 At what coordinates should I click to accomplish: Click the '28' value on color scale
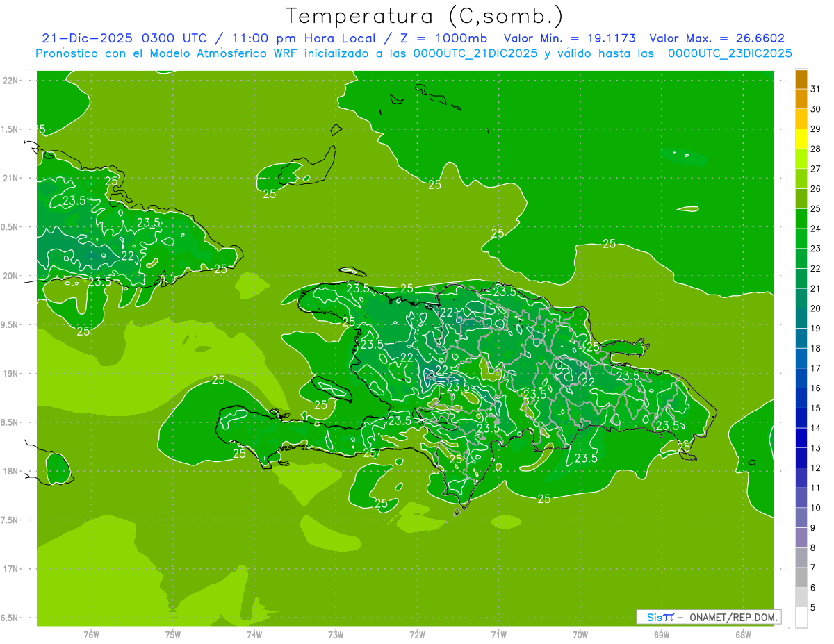[815, 149]
